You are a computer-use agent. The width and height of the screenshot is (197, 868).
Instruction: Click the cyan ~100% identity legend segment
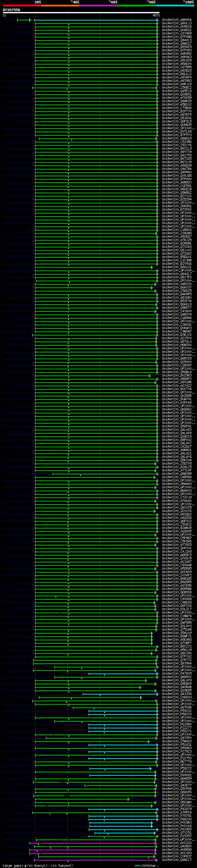point(175,6)
